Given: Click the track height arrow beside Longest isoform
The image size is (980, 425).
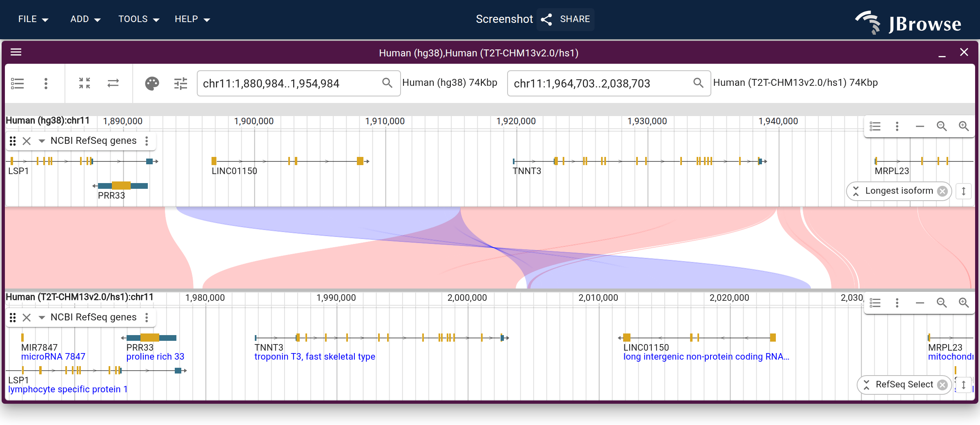Looking at the screenshot, I should [x=964, y=191].
